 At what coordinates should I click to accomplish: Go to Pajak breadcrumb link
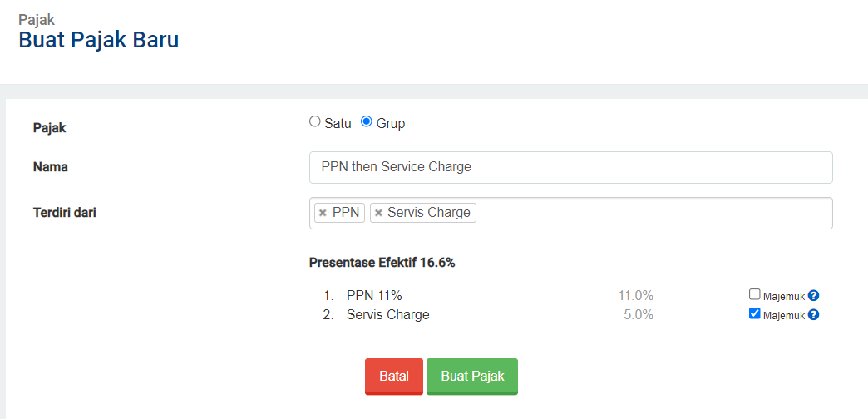[x=37, y=20]
